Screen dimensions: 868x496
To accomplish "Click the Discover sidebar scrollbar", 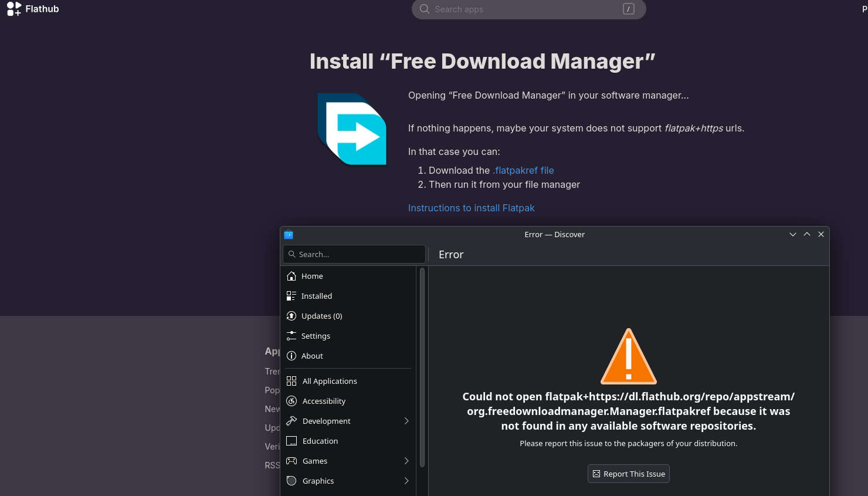I will click(x=422, y=367).
